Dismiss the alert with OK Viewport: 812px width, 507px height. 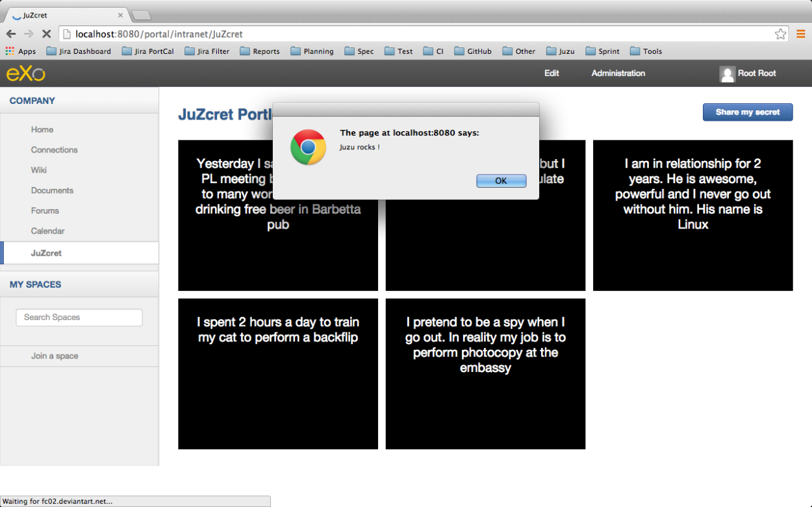click(x=501, y=180)
